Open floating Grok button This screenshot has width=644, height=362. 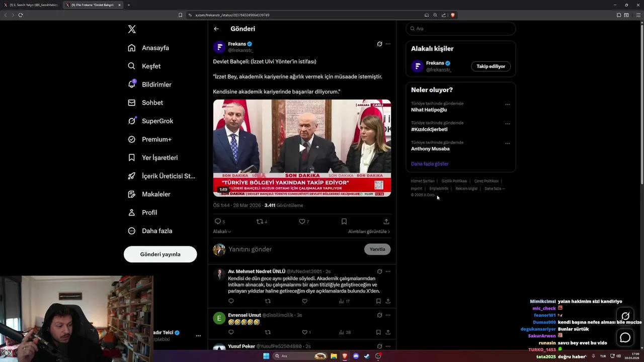(x=625, y=316)
